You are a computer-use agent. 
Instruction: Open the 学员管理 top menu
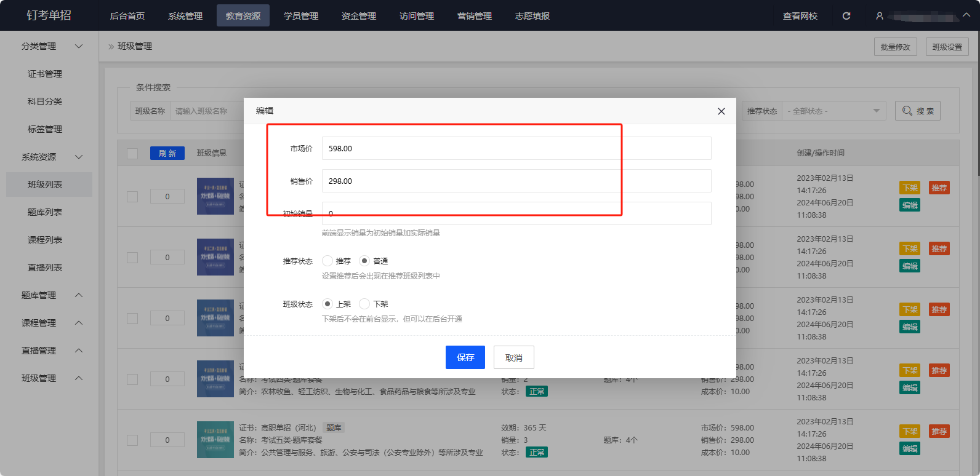[x=301, y=16]
